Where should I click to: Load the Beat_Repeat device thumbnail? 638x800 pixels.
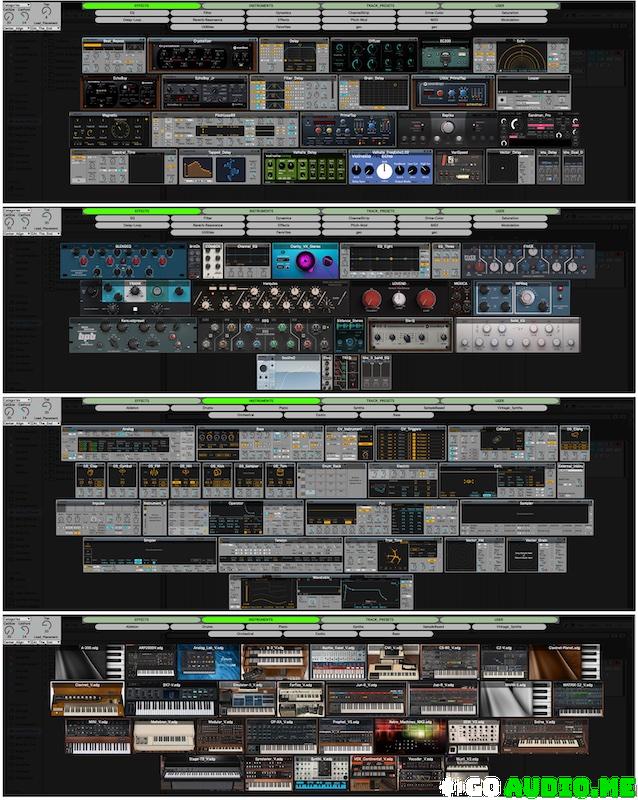[114, 55]
